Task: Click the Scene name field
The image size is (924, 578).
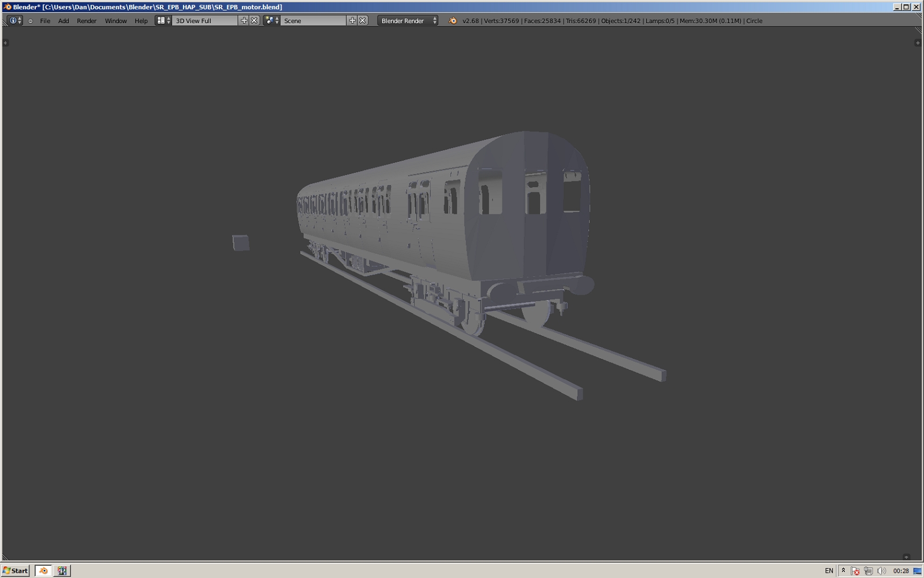Action: point(313,21)
